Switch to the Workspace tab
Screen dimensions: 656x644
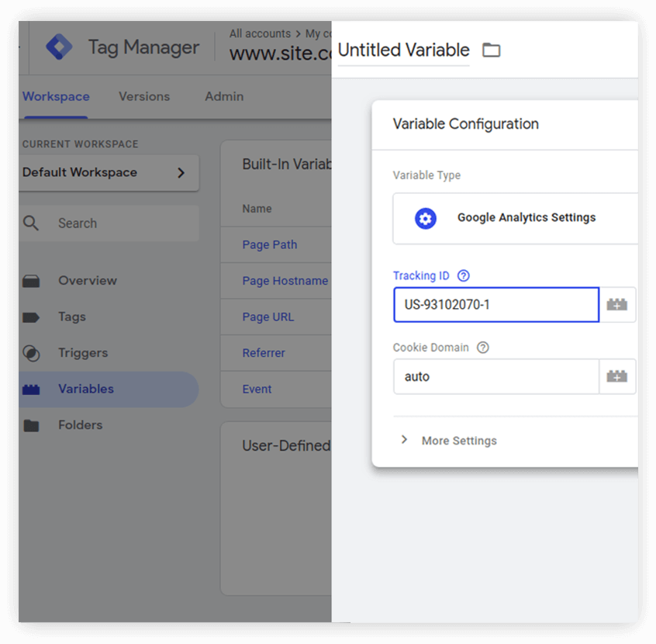(56, 96)
